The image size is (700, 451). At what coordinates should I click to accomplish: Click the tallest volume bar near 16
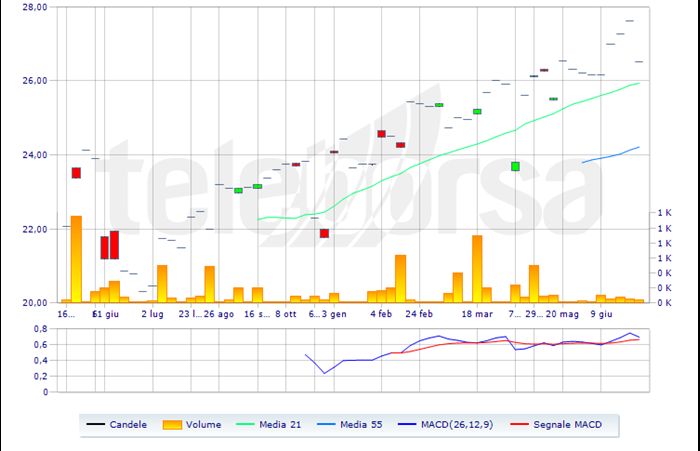point(76,259)
